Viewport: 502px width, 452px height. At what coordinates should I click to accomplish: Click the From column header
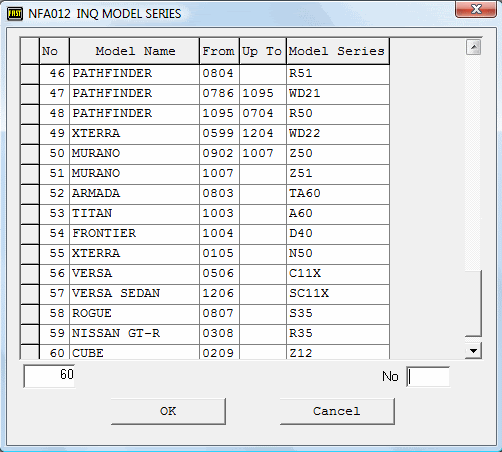coord(219,51)
